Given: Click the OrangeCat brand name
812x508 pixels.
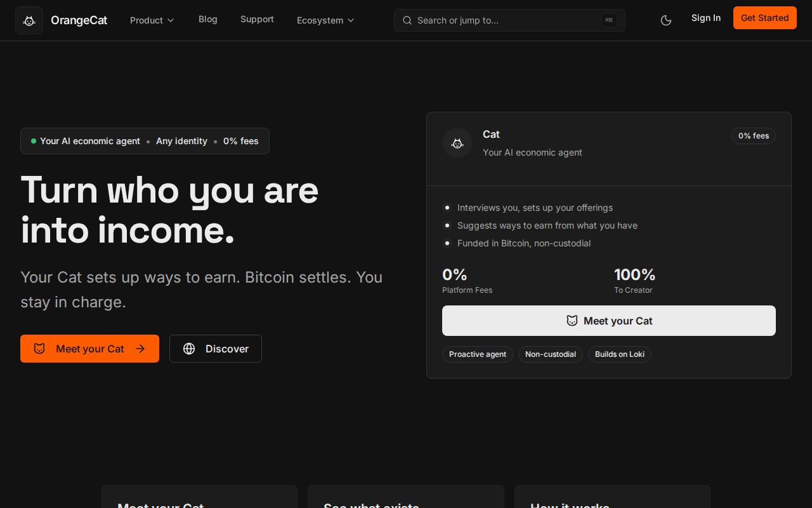Looking at the screenshot, I should (79, 20).
